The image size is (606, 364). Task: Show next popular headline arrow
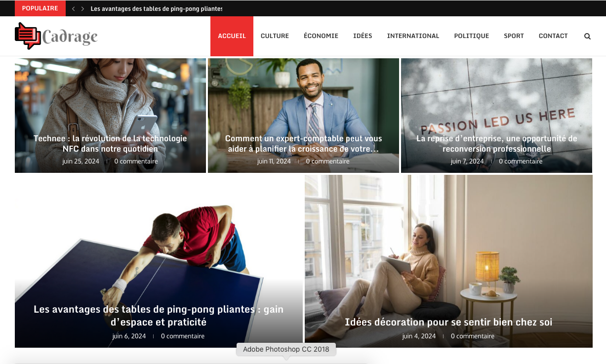[x=82, y=9]
